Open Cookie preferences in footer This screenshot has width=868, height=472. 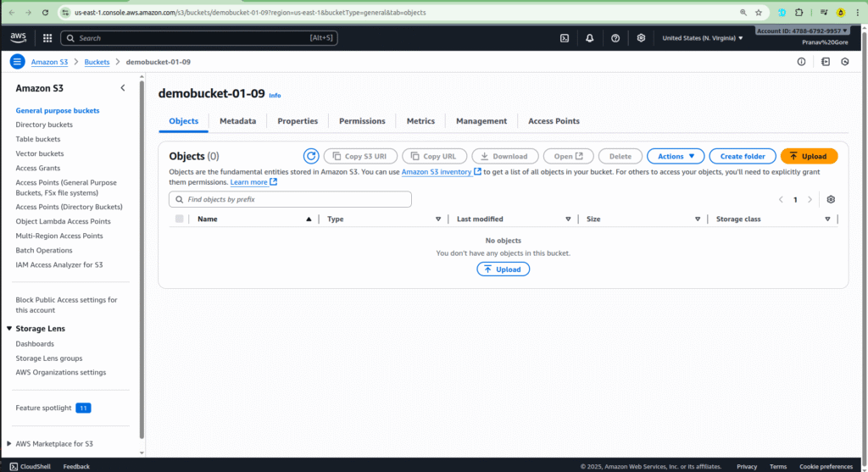tap(826, 466)
